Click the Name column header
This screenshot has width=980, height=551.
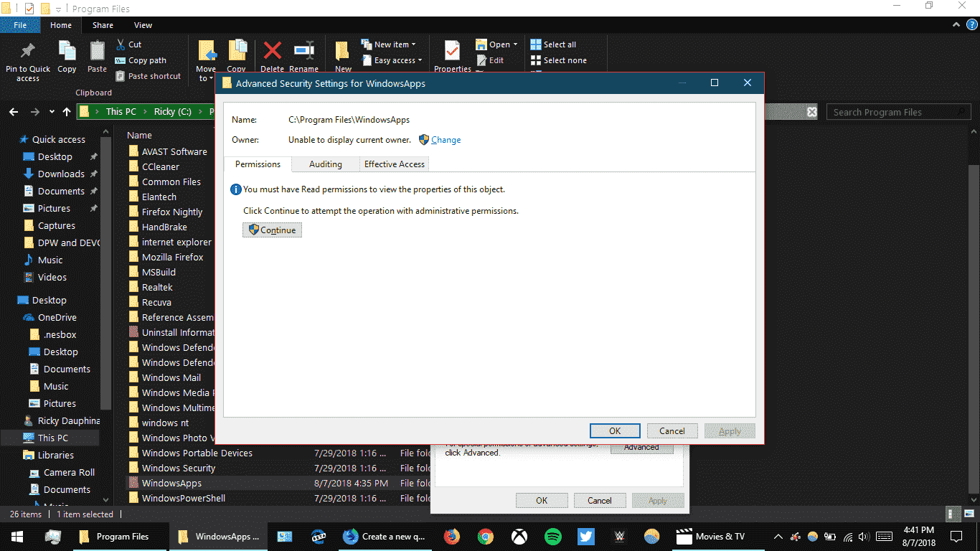[x=139, y=135]
